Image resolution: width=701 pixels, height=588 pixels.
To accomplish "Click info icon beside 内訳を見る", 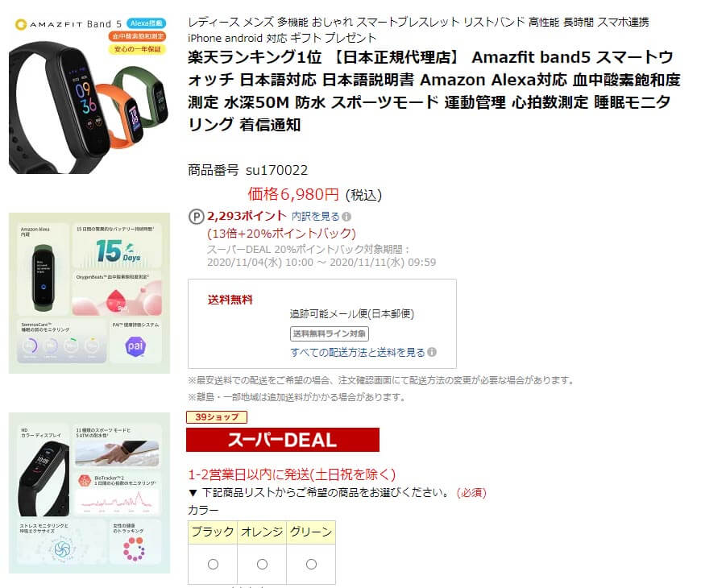I will 346,217.
